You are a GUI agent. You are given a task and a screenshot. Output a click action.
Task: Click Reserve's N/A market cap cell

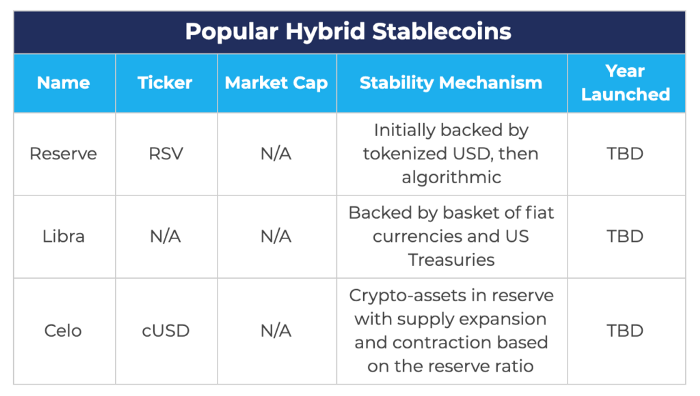pyautogui.click(x=276, y=154)
